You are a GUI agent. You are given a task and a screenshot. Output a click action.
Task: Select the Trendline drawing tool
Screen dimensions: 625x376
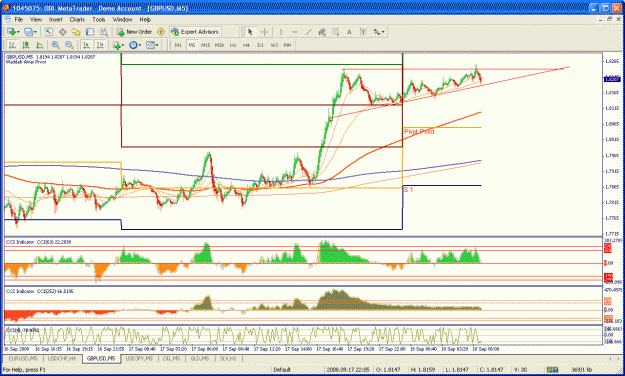[309, 32]
